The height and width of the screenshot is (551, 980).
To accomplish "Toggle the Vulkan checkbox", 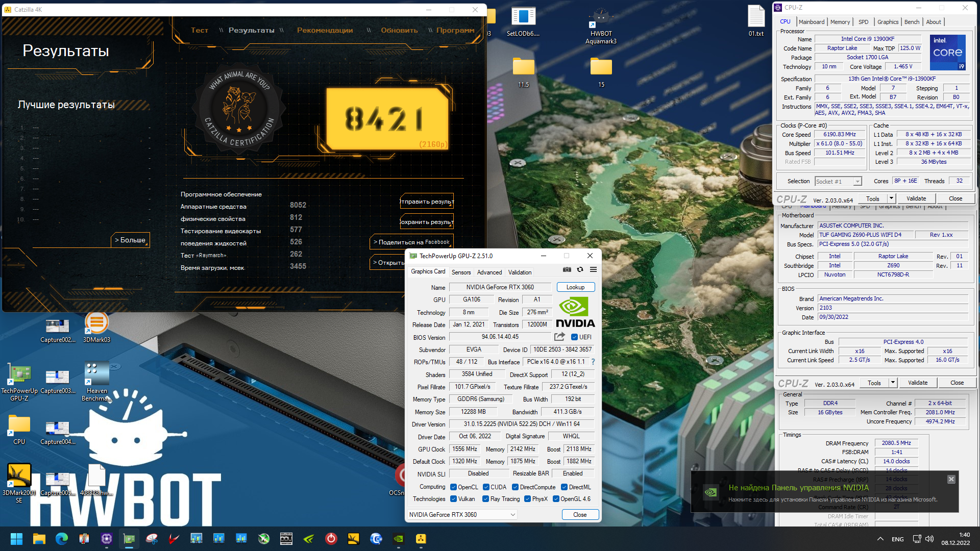I will point(453,499).
